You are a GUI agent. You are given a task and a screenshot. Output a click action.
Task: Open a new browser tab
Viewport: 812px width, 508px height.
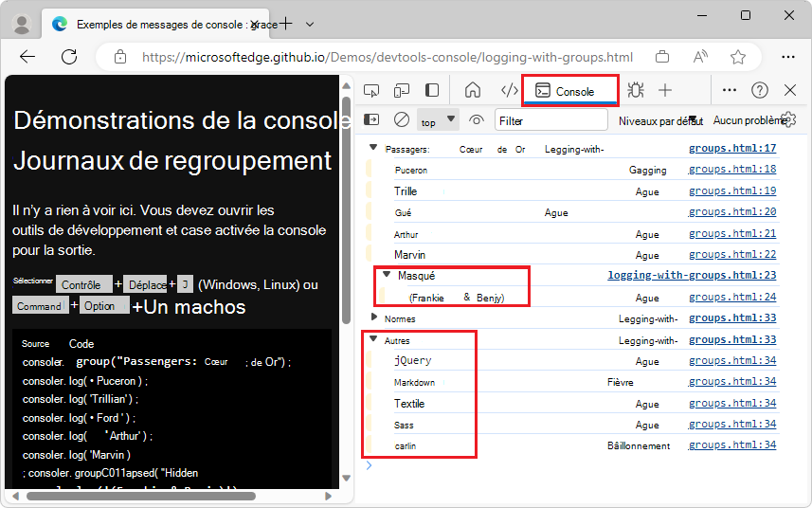pyautogui.click(x=285, y=24)
